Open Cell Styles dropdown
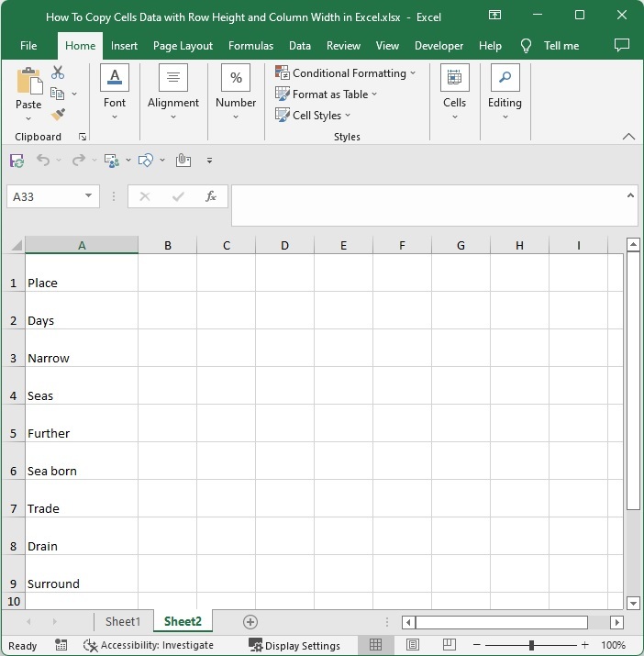 tap(313, 115)
